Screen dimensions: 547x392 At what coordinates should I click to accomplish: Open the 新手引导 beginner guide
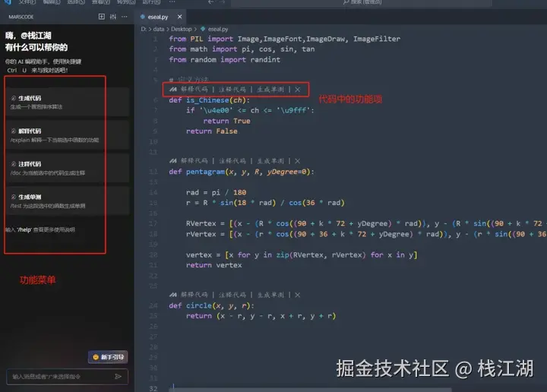tap(108, 357)
